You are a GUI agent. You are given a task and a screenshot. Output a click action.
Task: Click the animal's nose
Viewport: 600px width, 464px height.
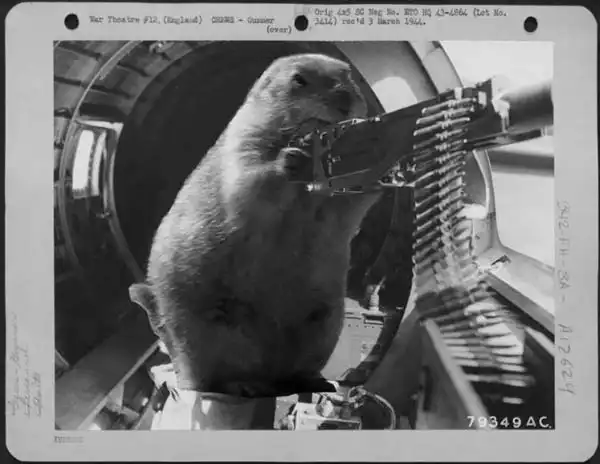coord(347,97)
